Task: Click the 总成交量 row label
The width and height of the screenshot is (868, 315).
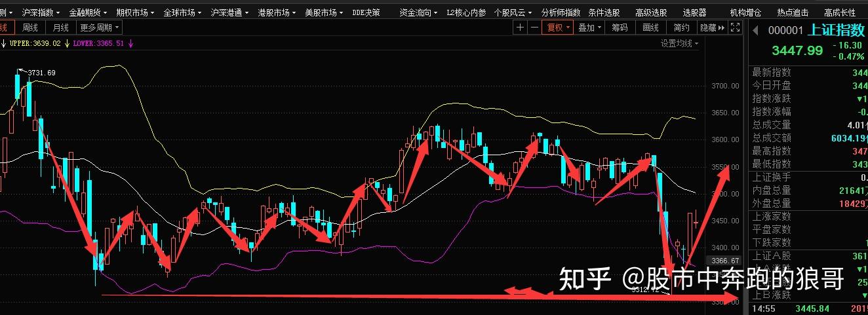Action: coord(772,124)
